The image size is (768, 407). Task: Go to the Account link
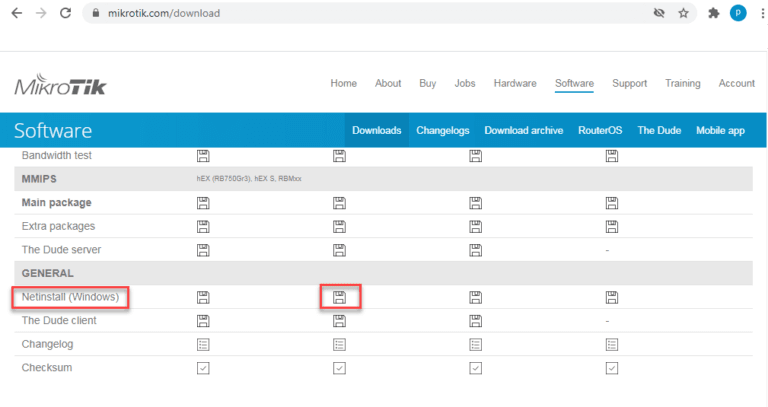pyautogui.click(x=736, y=84)
